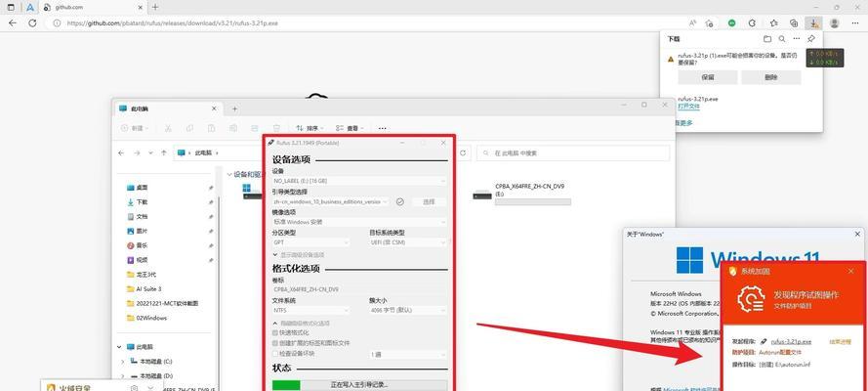Open 镜像选项 dropdown in Rufus
The height and width of the screenshot is (391, 868).
point(359,222)
